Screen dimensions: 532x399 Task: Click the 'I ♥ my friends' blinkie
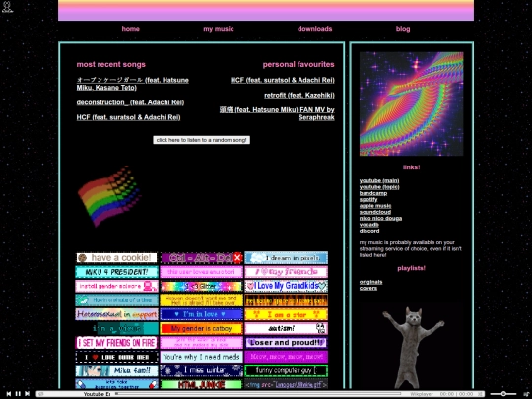coord(287,272)
